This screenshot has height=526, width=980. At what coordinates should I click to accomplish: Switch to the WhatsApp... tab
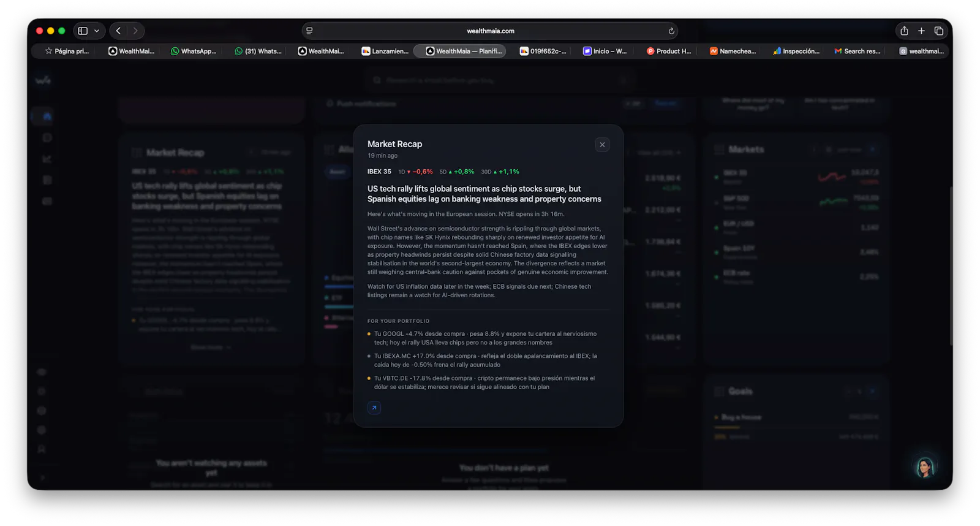pos(194,51)
